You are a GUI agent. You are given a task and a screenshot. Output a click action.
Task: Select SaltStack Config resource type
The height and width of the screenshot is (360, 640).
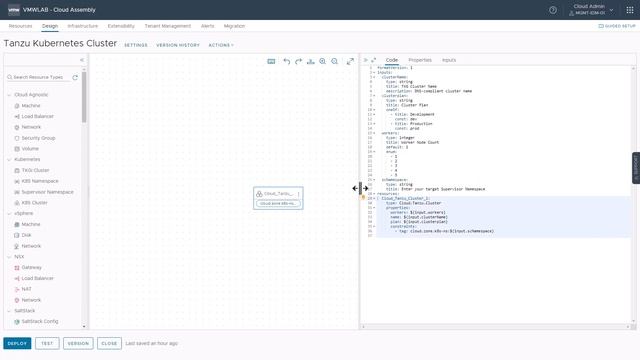click(36, 321)
